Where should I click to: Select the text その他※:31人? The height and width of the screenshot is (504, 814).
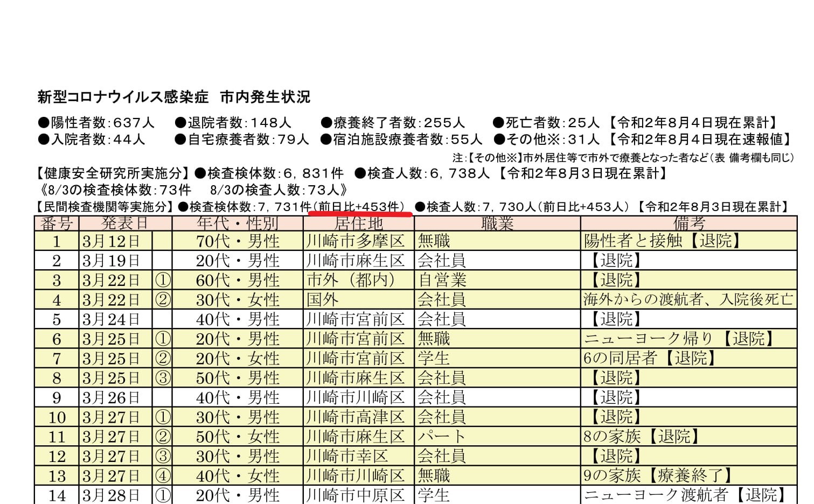click(552, 139)
